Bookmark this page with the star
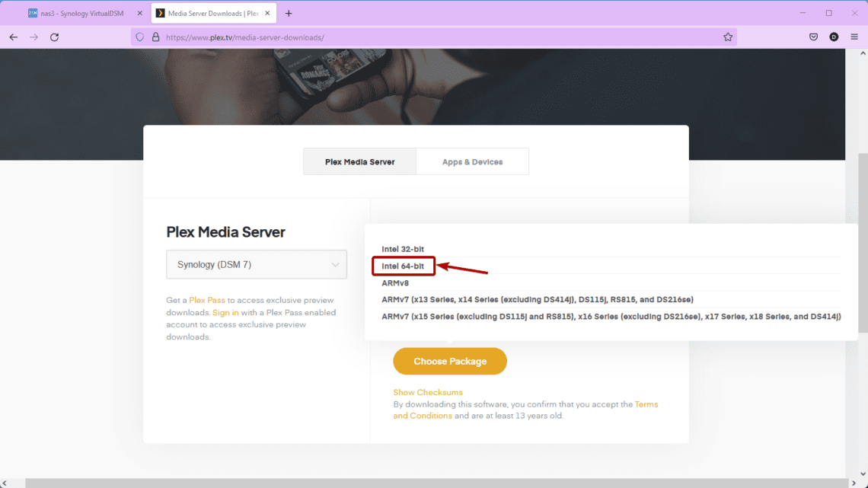Screen dimensions: 868x488 click(x=727, y=37)
